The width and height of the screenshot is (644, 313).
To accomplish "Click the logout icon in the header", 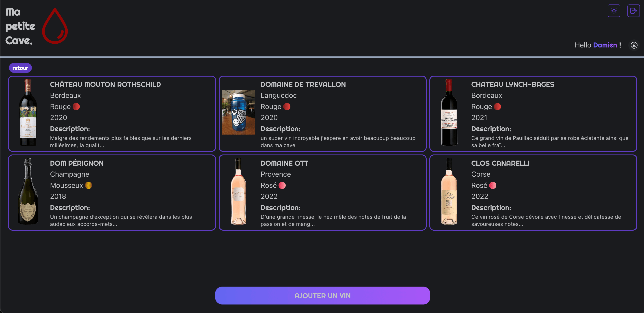I will point(633,11).
